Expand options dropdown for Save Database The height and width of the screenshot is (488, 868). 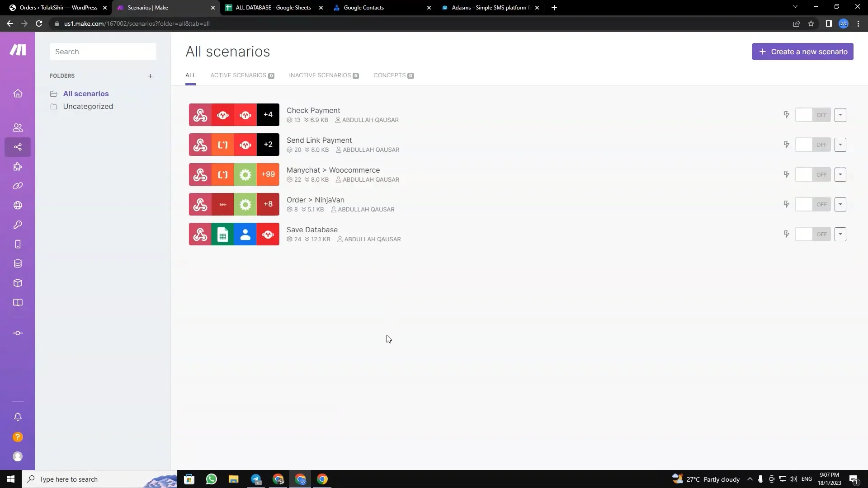click(x=840, y=234)
